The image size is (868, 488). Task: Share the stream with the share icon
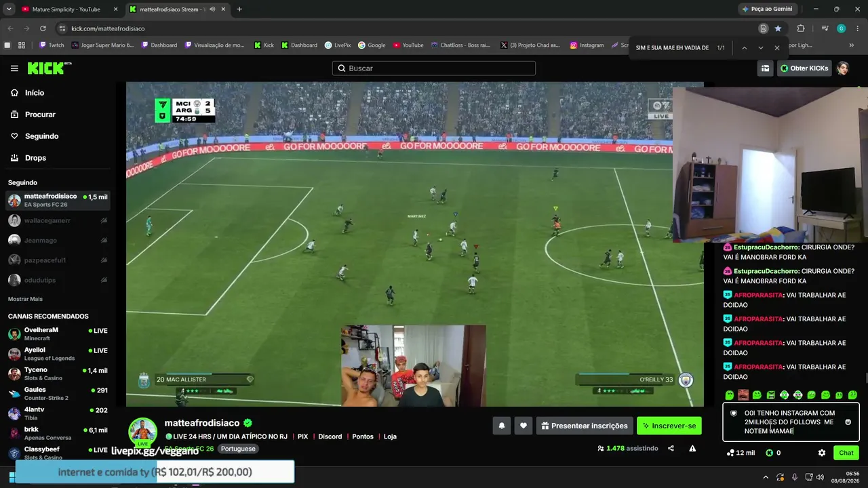tap(671, 448)
